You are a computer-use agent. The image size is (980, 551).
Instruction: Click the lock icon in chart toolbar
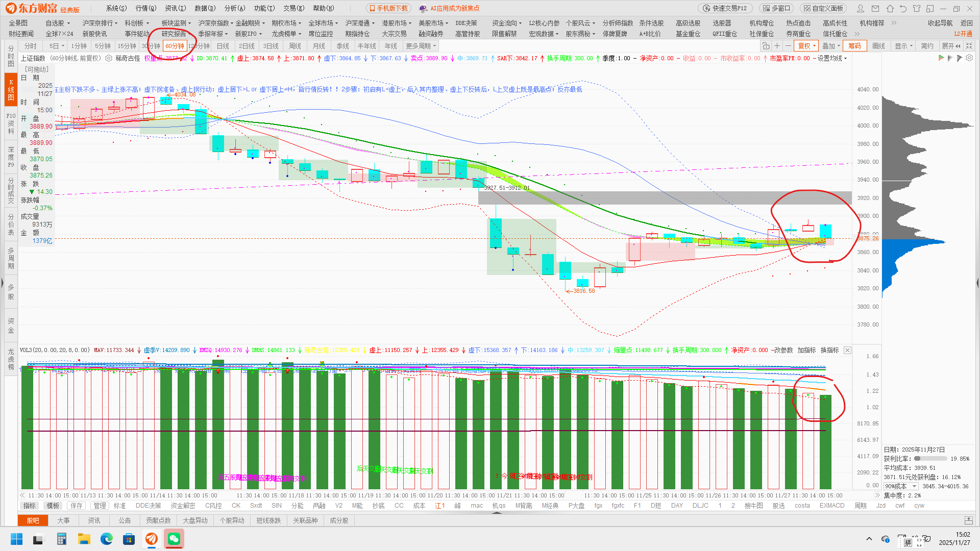[766, 46]
